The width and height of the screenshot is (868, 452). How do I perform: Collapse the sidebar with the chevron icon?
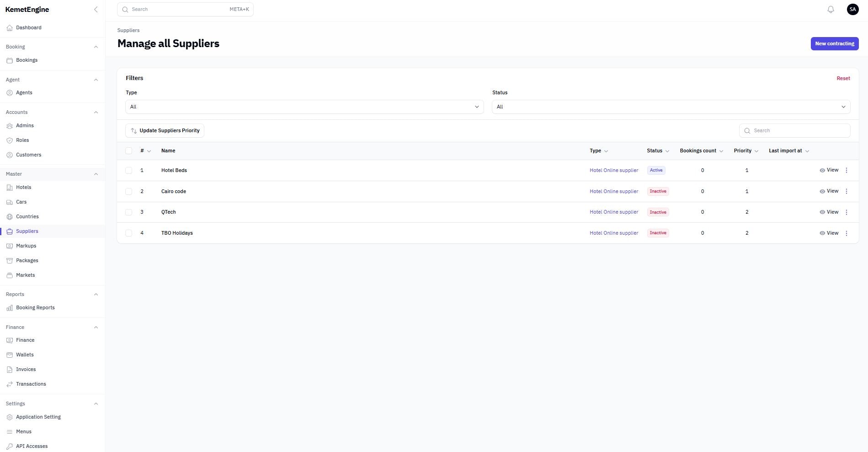click(x=96, y=10)
